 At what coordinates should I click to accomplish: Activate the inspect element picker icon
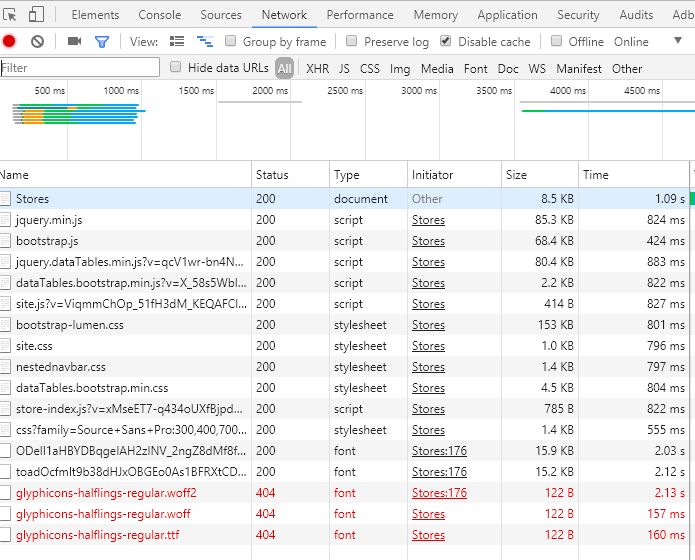tap(9, 15)
